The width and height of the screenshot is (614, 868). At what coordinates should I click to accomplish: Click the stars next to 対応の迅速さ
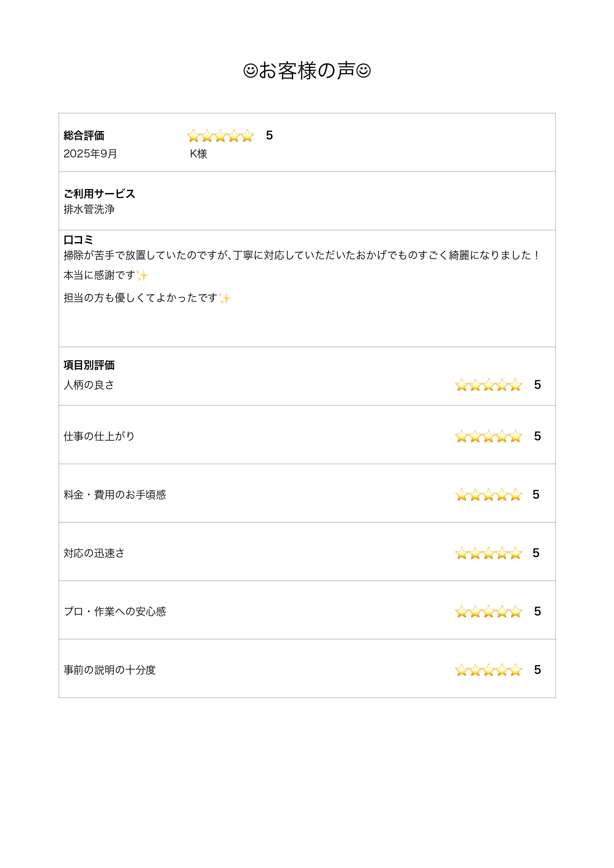pos(488,553)
